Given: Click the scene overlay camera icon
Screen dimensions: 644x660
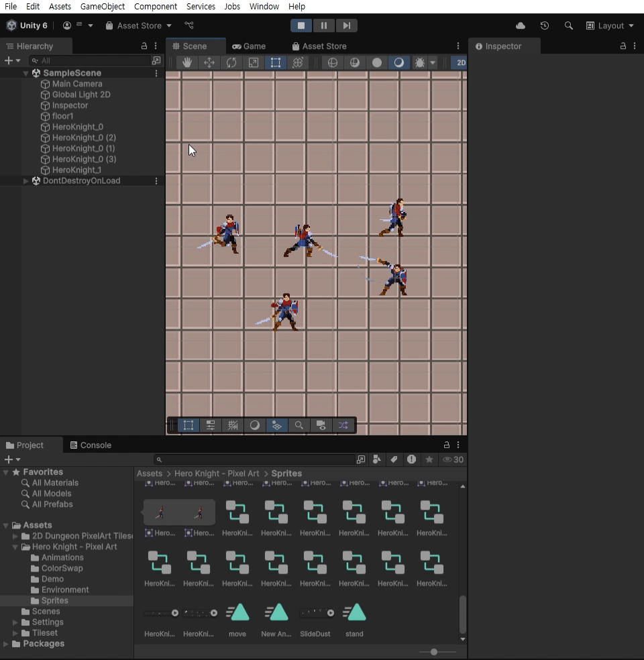Looking at the screenshot, I should tap(321, 425).
